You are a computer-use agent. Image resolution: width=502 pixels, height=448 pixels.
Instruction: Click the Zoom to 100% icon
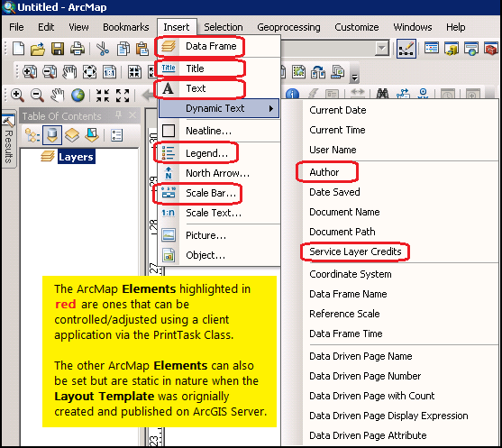tap(109, 72)
